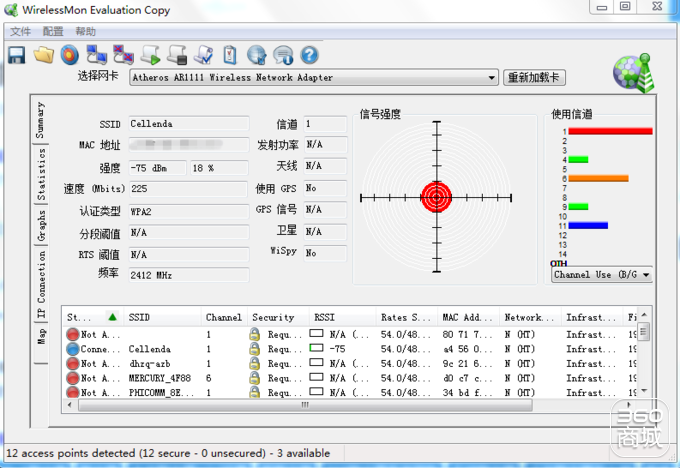The width and height of the screenshot is (680, 468).
Task: Click the WirelessMon globe antenna logo
Action: tap(634, 73)
